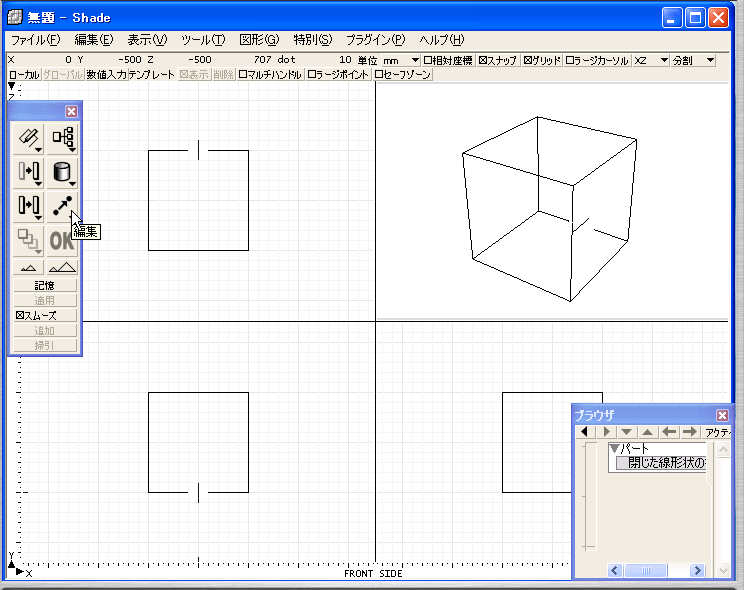Click the overlapping squares boolean tool
The width and height of the screenshot is (744, 590).
pyautogui.click(x=28, y=241)
